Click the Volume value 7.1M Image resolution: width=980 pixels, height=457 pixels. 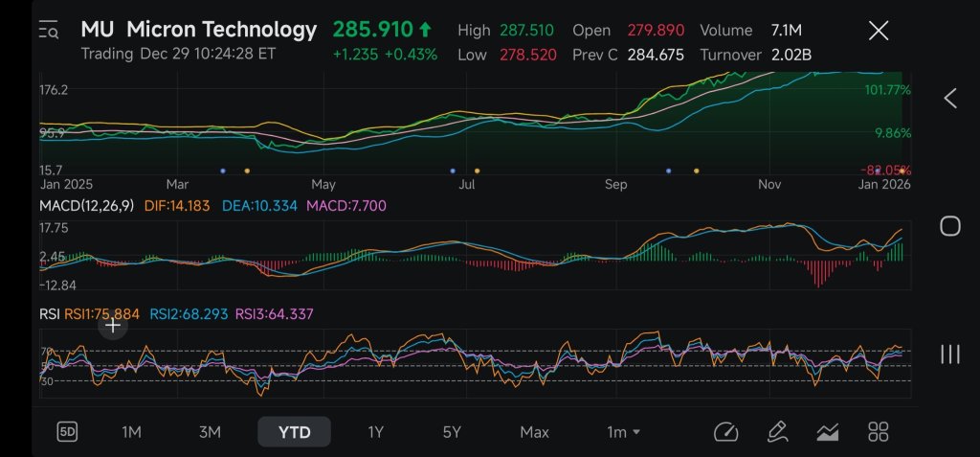click(x=787, y=30)
